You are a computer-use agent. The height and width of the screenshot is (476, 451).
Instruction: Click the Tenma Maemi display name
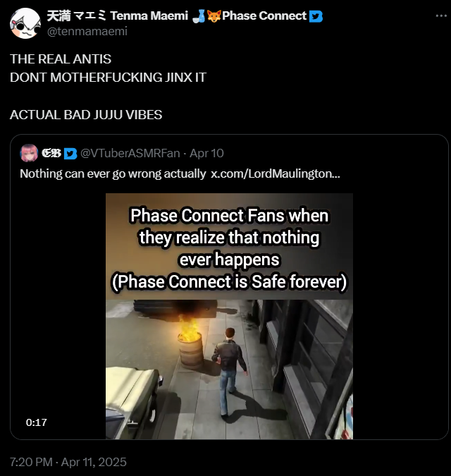click(118, 16)
